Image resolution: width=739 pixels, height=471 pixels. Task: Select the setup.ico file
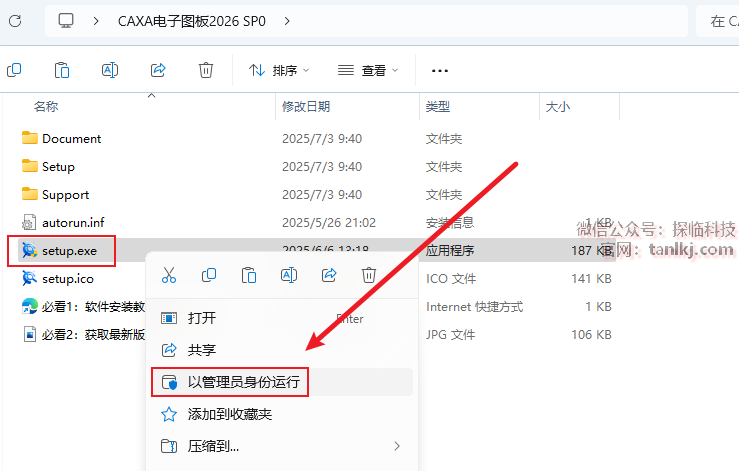[68, 279]
